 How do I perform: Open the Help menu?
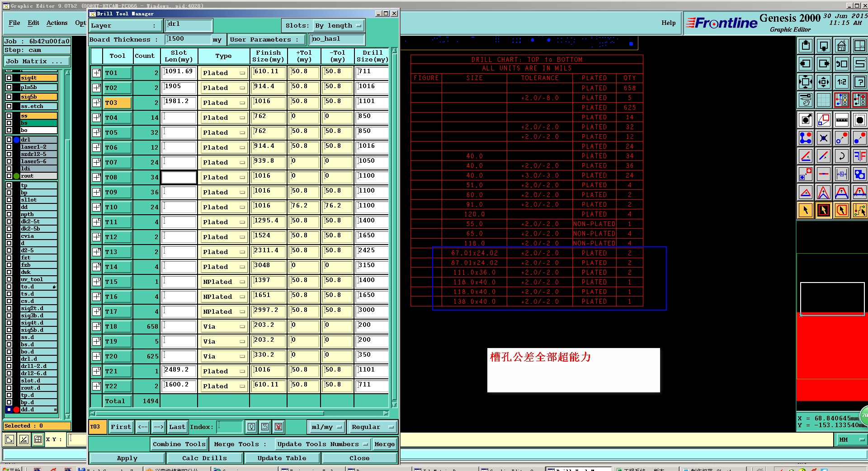coord(669,23)
